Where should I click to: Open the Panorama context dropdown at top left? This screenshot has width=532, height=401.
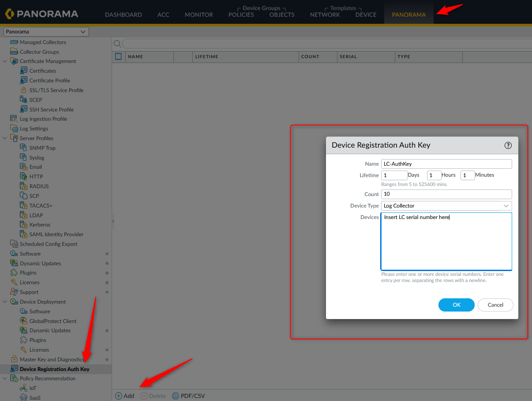(x=46, y=32)
